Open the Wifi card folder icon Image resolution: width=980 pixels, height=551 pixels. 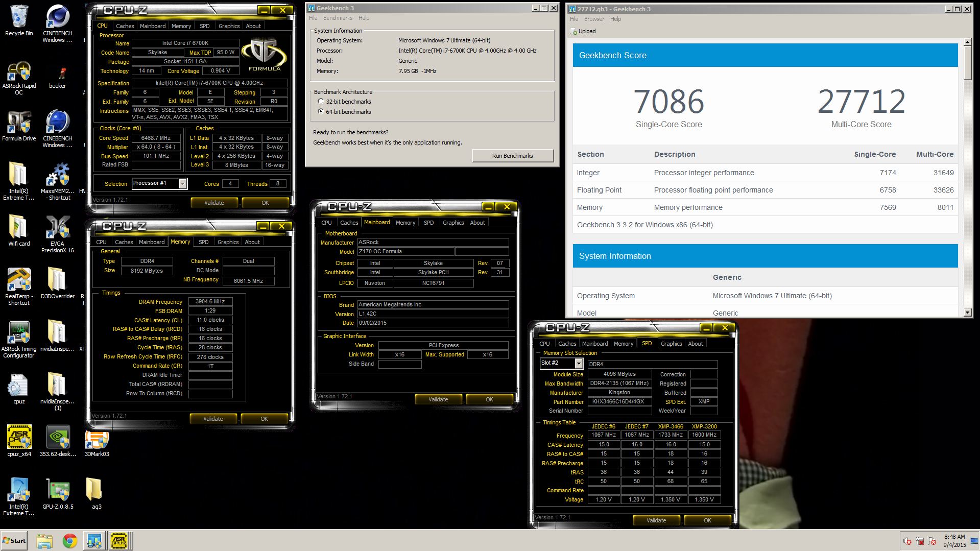pyautogui.click(x=19, y=230)
